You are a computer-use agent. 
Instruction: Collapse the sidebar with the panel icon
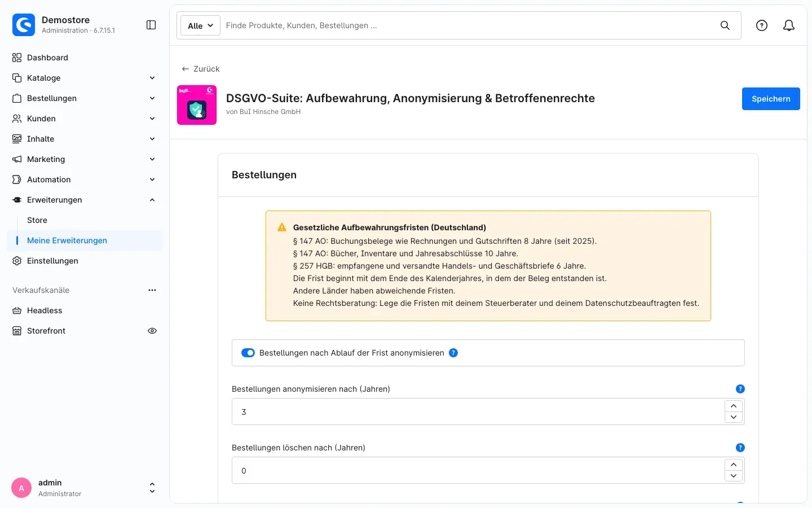151,25
